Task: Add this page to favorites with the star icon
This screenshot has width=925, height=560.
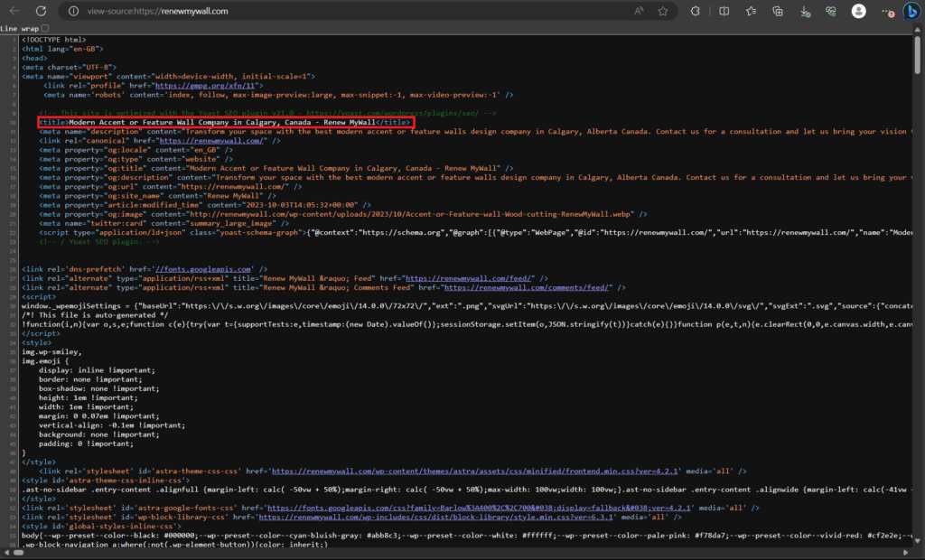Action: (x=663, y=11)
